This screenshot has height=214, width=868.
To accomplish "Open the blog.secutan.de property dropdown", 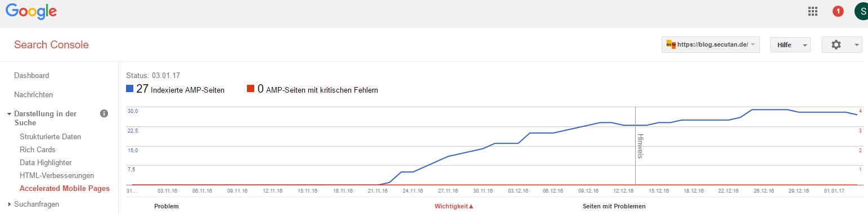I will point(711,45).
